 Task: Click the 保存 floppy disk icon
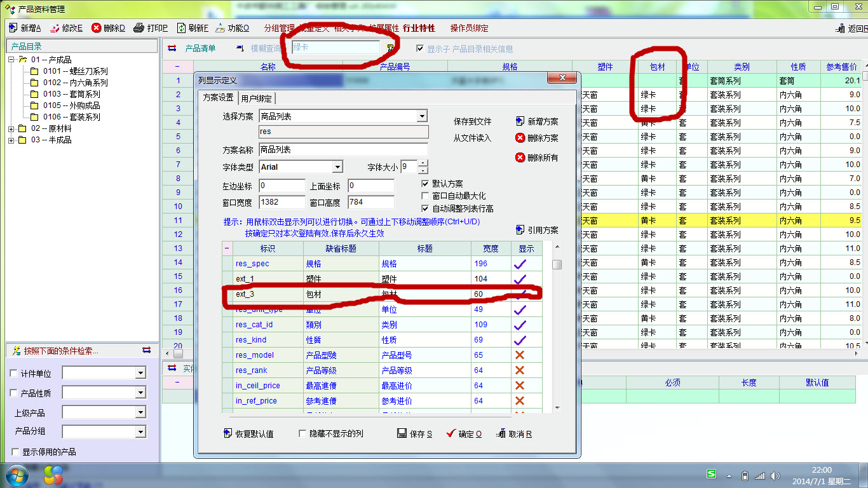(402, 433)
